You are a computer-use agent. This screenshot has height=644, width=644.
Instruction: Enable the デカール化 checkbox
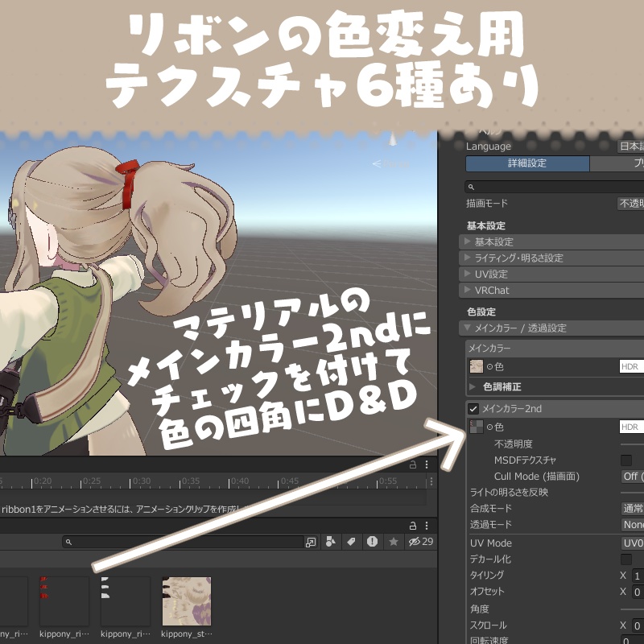pos(627,559)
